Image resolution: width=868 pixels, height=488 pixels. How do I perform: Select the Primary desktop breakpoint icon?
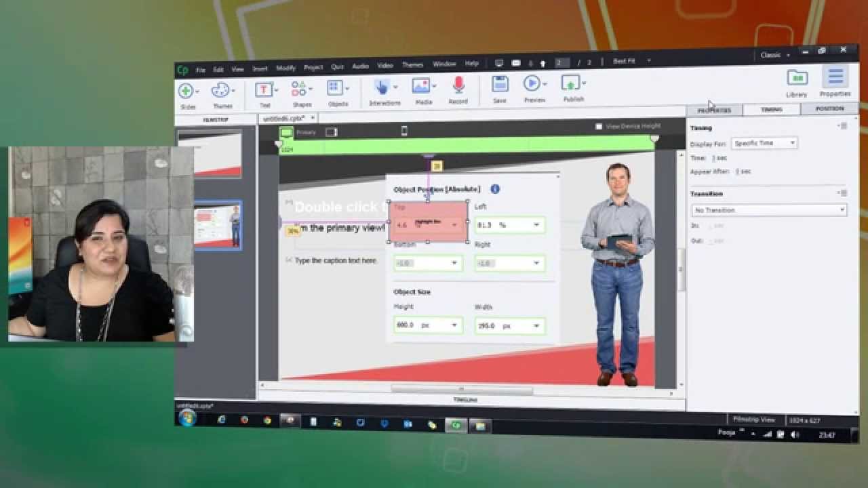pos(287,133)
